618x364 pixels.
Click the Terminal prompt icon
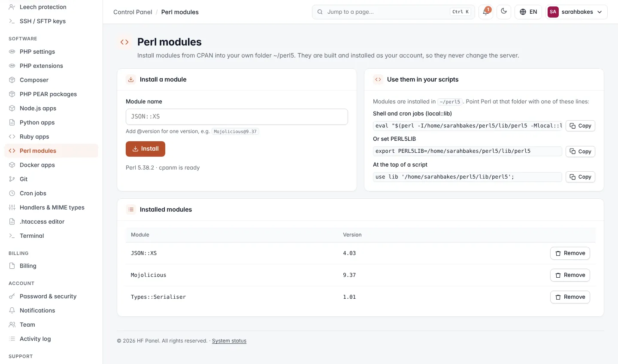point(12,236)
